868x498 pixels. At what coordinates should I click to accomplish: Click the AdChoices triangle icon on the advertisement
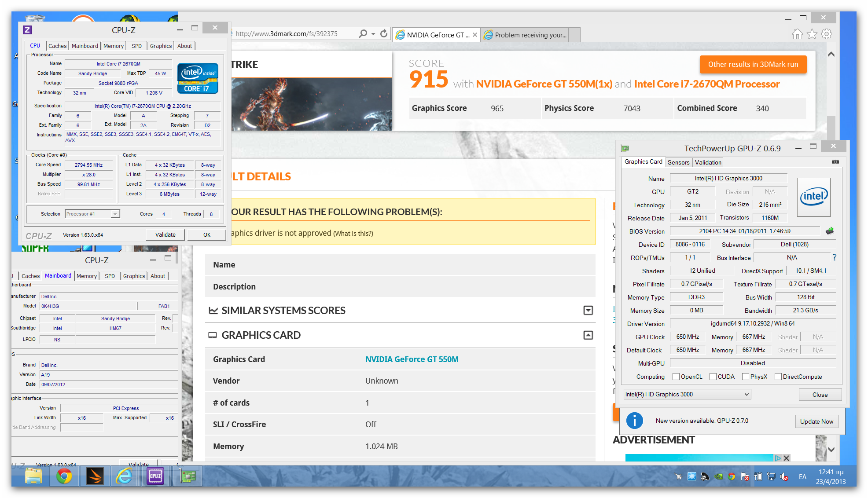pyautogui.click(x=778, y=458)
